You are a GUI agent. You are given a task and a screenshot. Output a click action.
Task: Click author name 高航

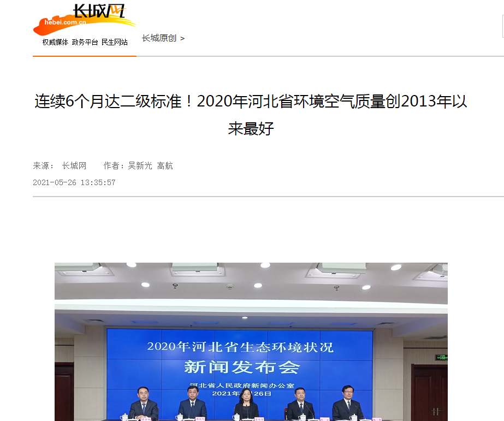tap(165, 166)
